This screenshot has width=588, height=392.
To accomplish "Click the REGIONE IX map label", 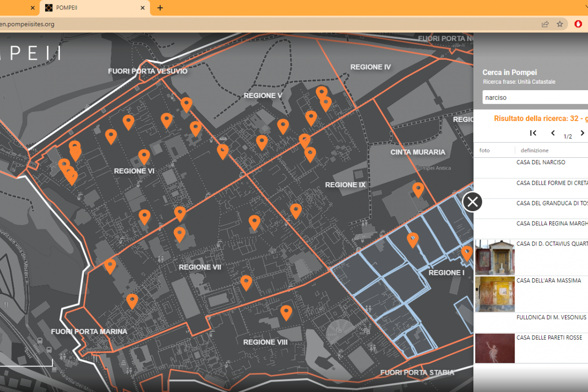I will click(x=345, y=185).
